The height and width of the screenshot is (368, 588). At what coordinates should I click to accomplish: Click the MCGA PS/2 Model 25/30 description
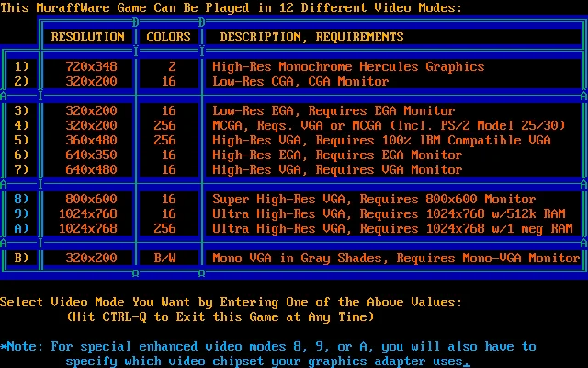click(x=389, y=125)
